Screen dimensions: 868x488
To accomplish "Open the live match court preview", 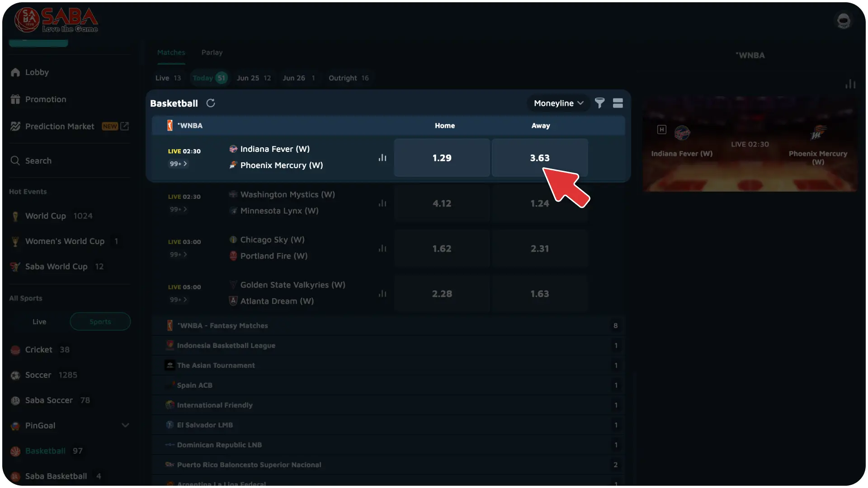I will tap(750, 144).
